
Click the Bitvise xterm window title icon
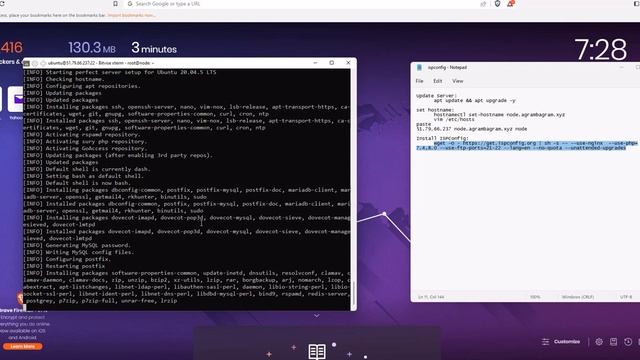(27, 63)
